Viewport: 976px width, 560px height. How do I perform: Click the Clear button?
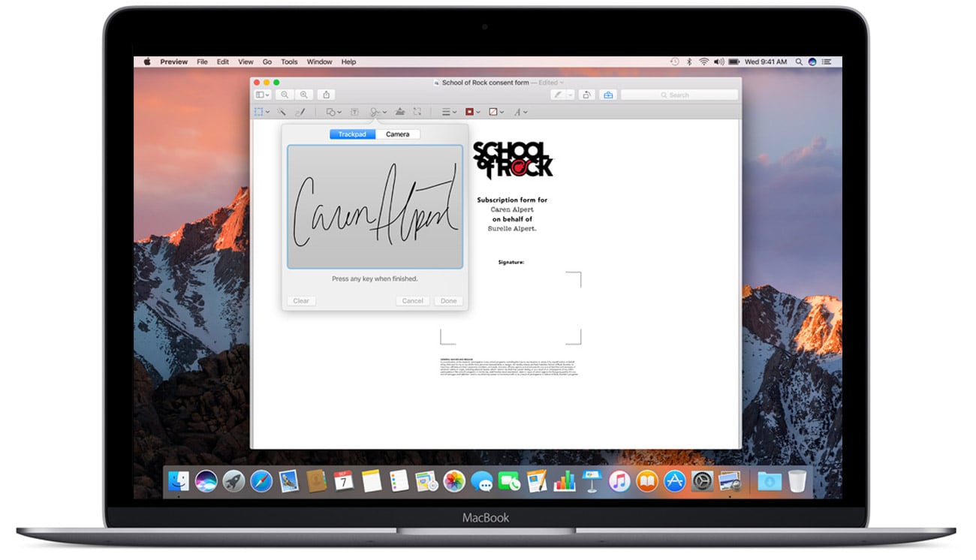point(301,301)
